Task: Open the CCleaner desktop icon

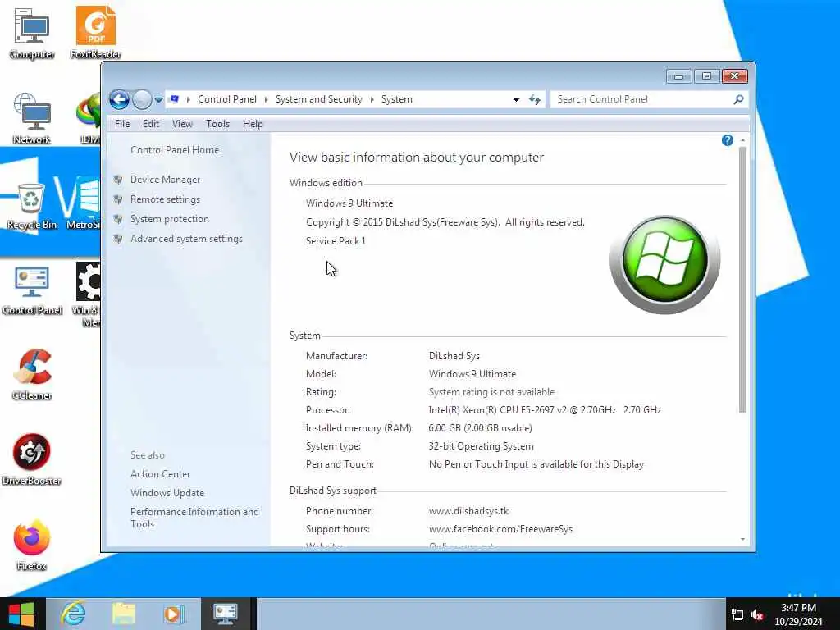Action: (32, 374)
